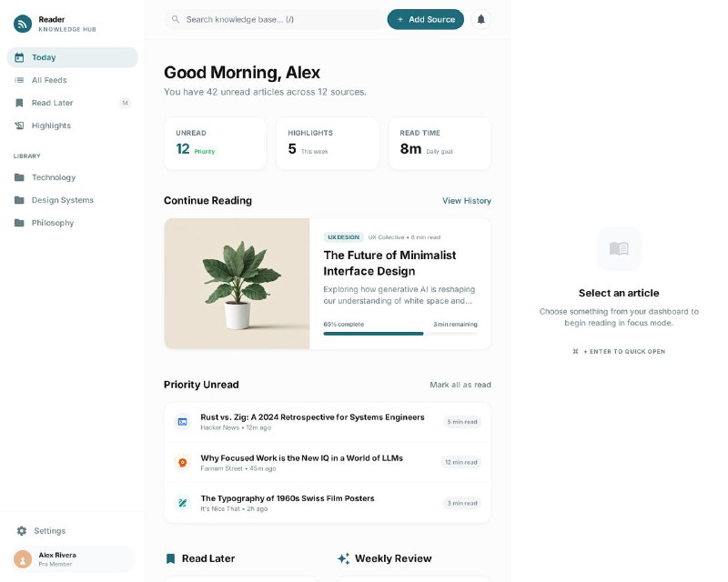728x582 pixels.
Task: Click the Design Systems folder icon
Action: [x=19, y=200]
